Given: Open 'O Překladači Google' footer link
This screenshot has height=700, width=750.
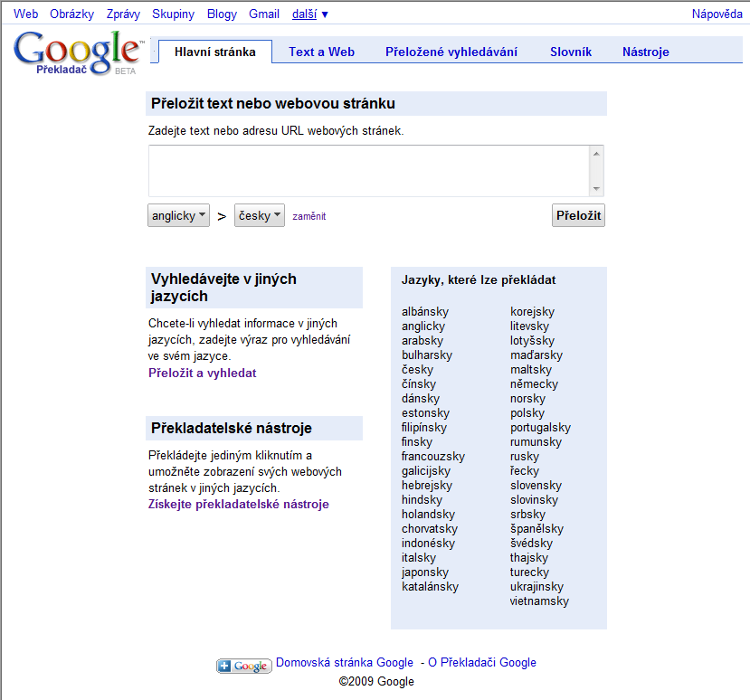Looking at the screenshot, I should (x=481, y=662).
